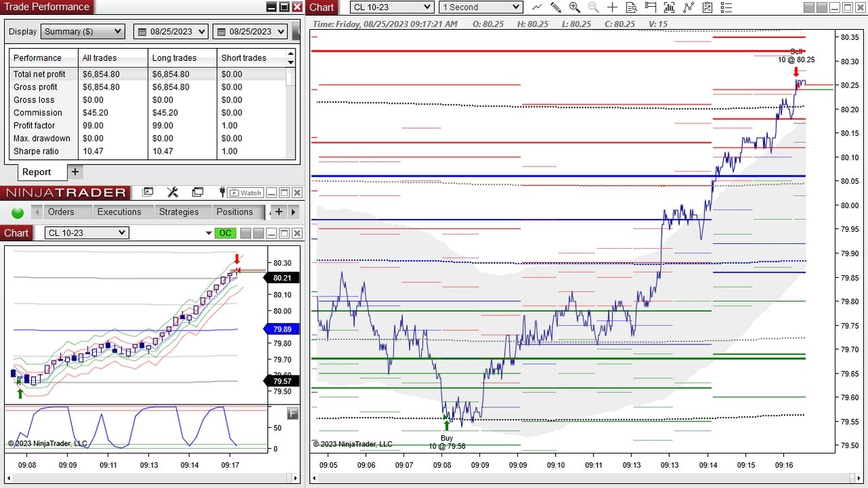Screen dimensions: 868x488
Task: Click the 79.89 price marker on small chart
Action: [282, 329]
